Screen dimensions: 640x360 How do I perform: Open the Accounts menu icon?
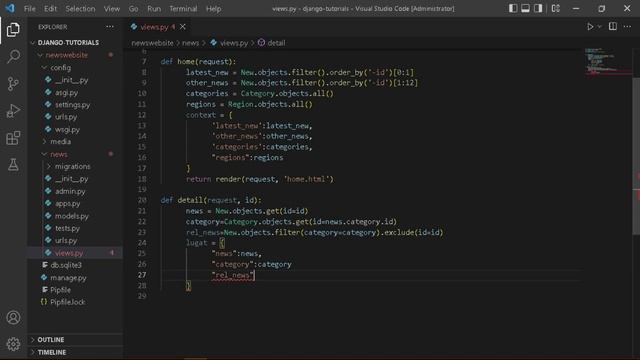[13, 318]
